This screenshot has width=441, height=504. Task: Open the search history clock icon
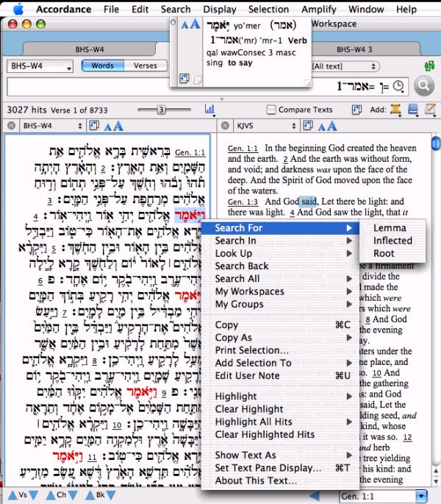pyautogui.click(x=398, y=86)
